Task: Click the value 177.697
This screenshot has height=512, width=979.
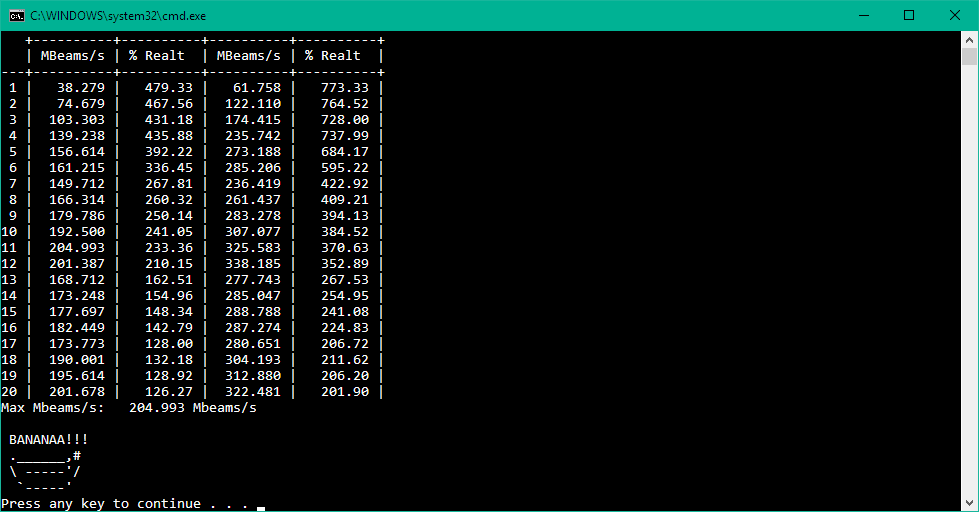Action: (x=77, y=312)
